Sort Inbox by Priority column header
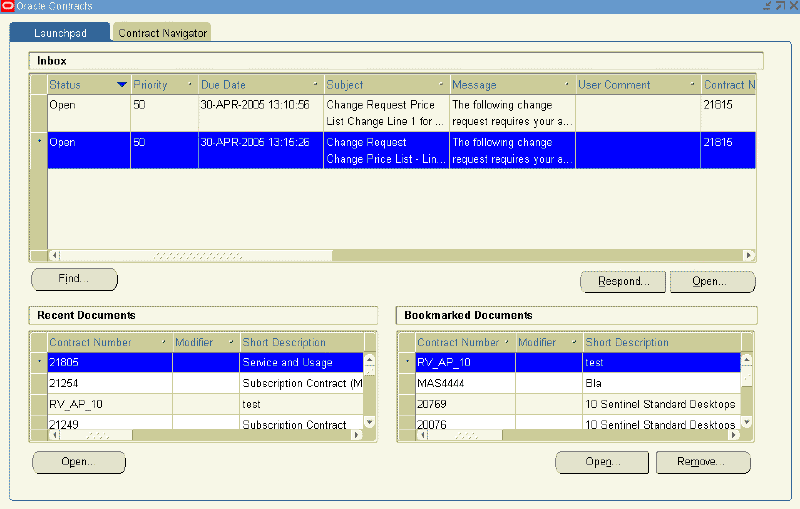This screenshot has width=800, height=509. [164, 85]
